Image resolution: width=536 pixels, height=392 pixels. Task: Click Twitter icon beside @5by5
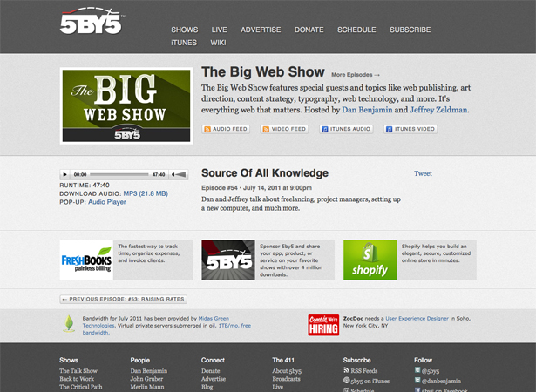(417, 369)
